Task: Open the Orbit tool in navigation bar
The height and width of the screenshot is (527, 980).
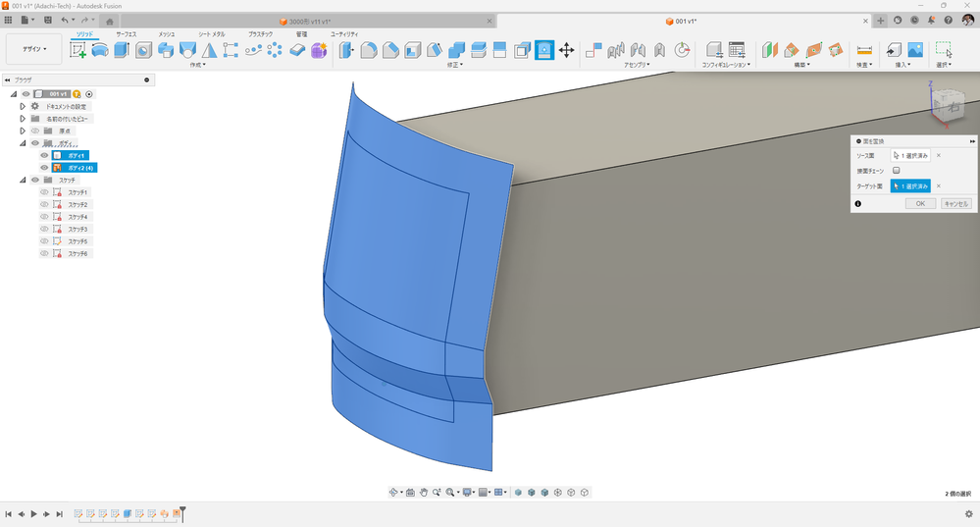Action: (x=393, y=493)
